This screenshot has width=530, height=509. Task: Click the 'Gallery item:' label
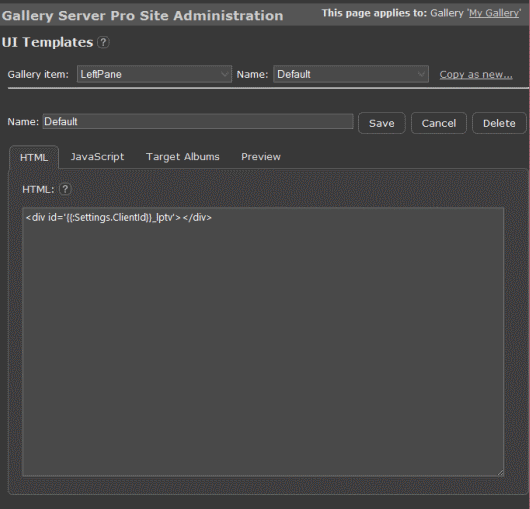click(x=38, y=74)
